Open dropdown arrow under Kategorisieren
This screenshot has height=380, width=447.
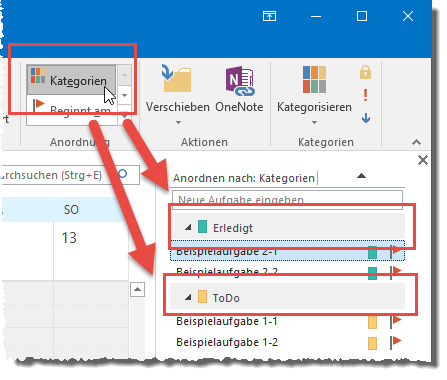[x=314, y=122]
